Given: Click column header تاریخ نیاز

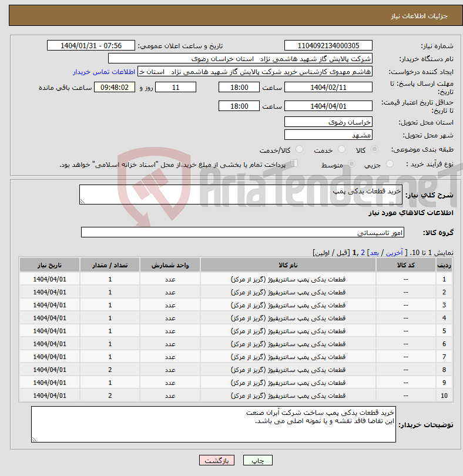Looking at the screenshot, I should click(x=49, y=265).
